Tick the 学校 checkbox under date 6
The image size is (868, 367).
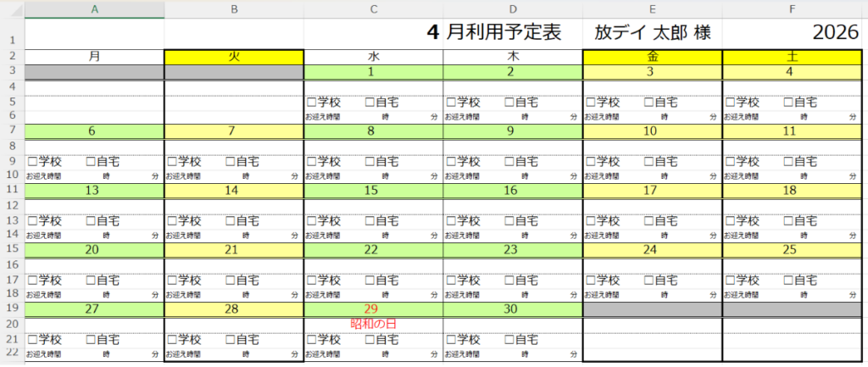[x=32, y=162]
